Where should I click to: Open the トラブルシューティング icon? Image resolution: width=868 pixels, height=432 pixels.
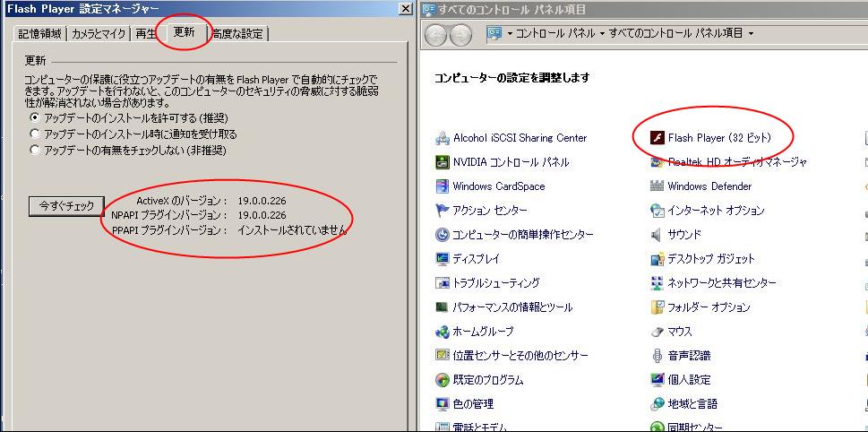[x=442, y=283]
